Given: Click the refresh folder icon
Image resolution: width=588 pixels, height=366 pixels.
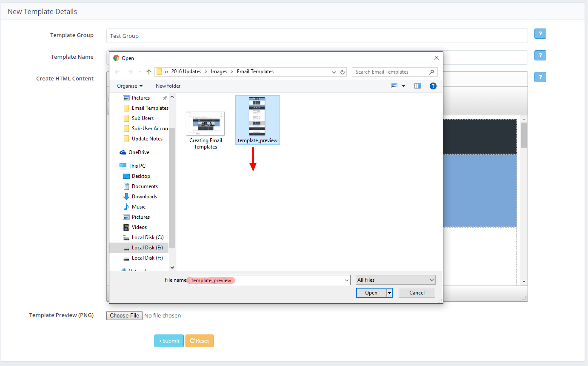Looking at the screenshot, I should [x=343, y=72].
